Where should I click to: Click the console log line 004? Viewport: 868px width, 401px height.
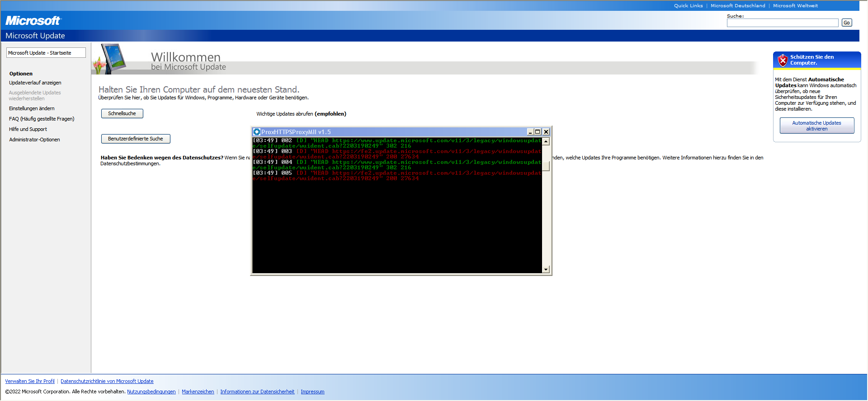tap(397, 165)
